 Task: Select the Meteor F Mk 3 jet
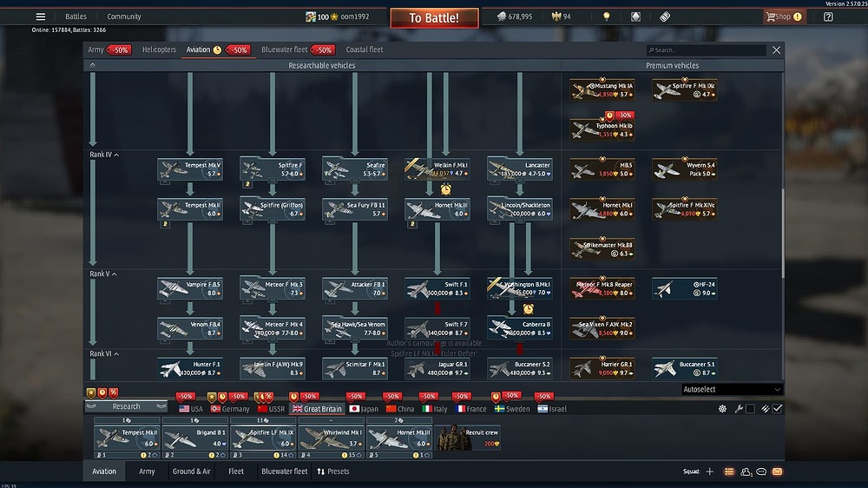pyautogui.click(x=273, y=288)
